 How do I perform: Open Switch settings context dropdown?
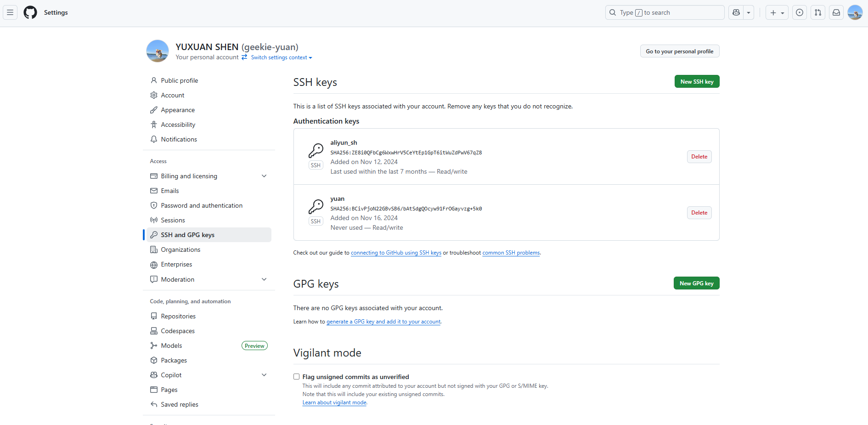coord(281,57)
